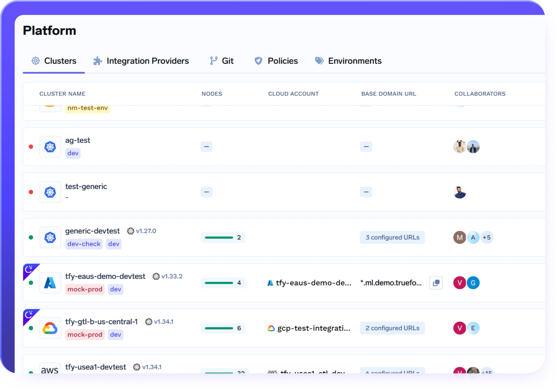
Task: Click the sleep-mode moon badge on tfy-eaus-demo-devtest
Action: pos(29,269)
